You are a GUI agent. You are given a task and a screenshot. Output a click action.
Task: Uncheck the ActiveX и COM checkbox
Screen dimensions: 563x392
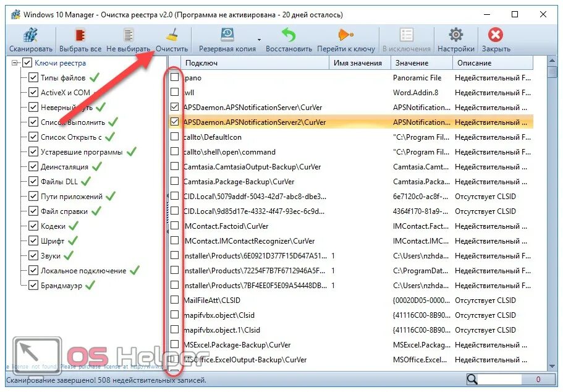33,92
